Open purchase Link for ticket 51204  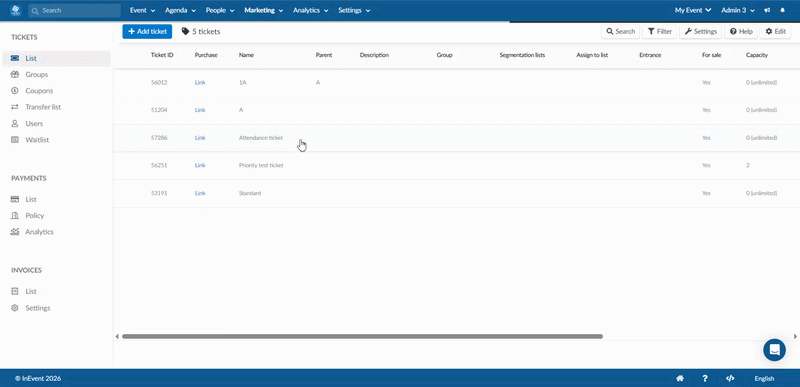coord(200,110)
